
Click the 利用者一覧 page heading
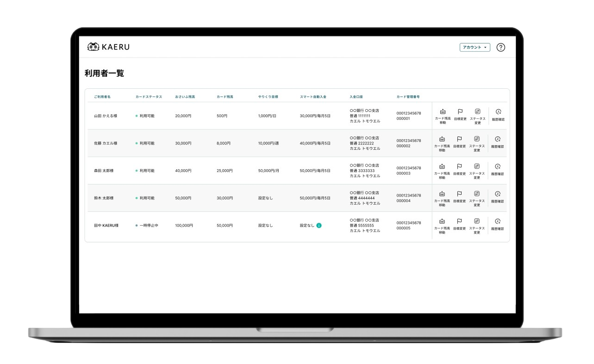[x=104, y=73]
